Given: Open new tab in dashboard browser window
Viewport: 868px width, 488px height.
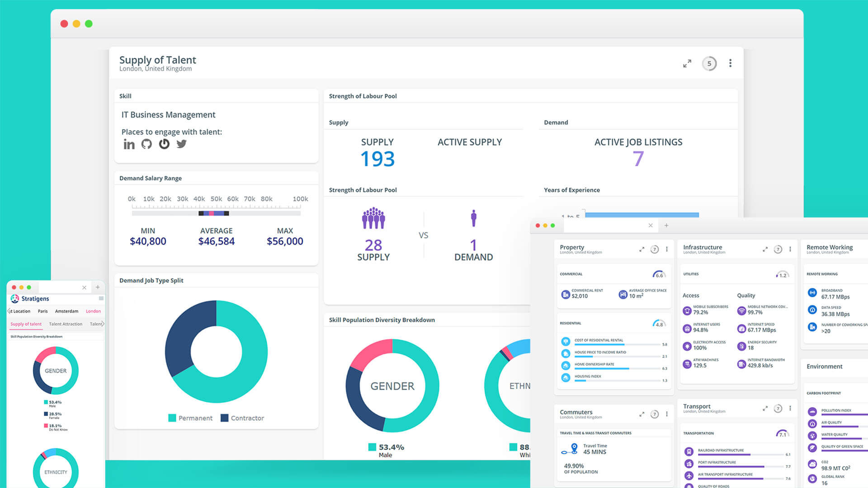Looking at the screenshot, I should point(666,225).
